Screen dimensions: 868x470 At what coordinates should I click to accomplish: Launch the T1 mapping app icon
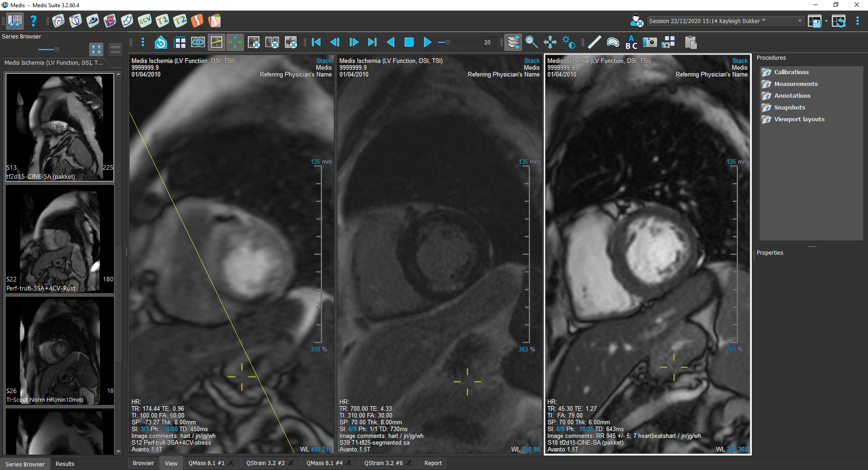(x=162, y=21)
